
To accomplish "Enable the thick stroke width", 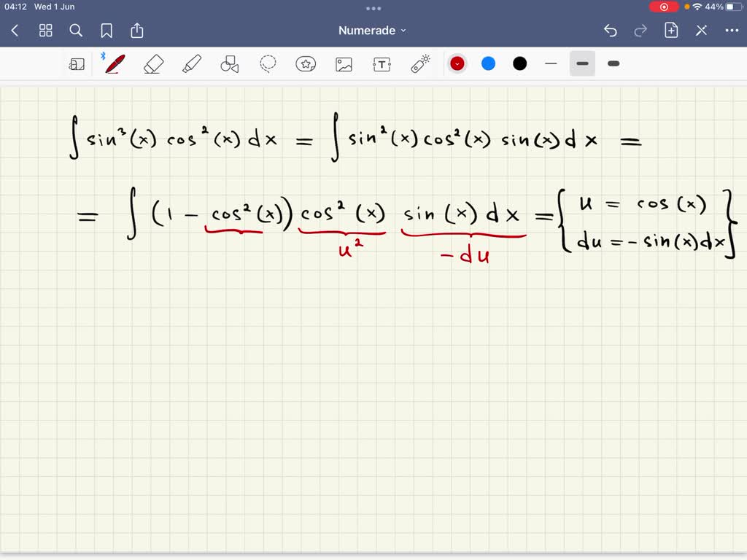I will click(x=613, y=63).
